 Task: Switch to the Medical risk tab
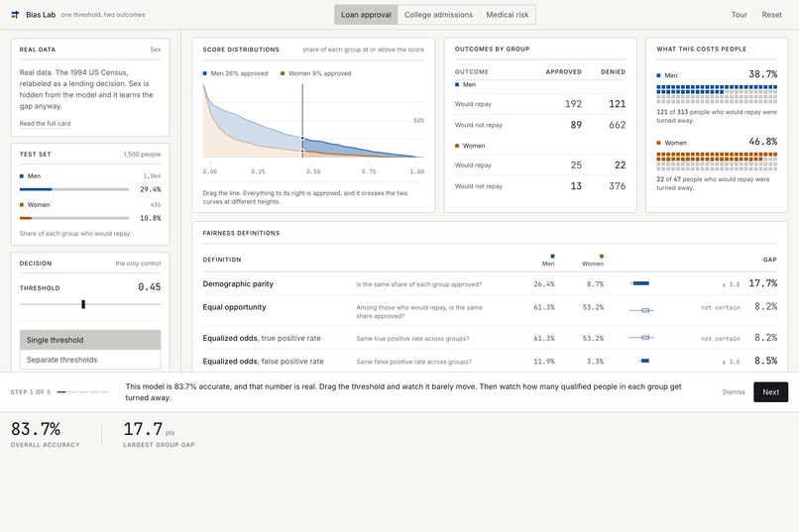(507, 15)
